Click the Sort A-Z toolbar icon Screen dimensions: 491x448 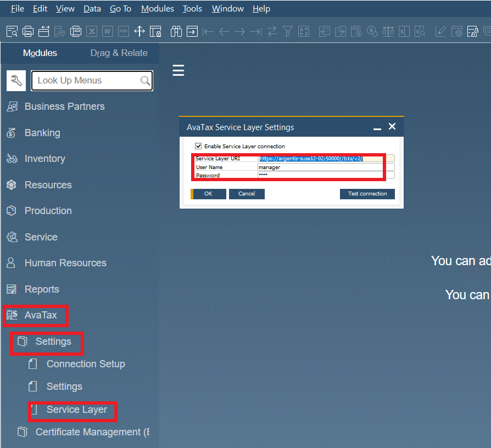click(x=304, y=32)
